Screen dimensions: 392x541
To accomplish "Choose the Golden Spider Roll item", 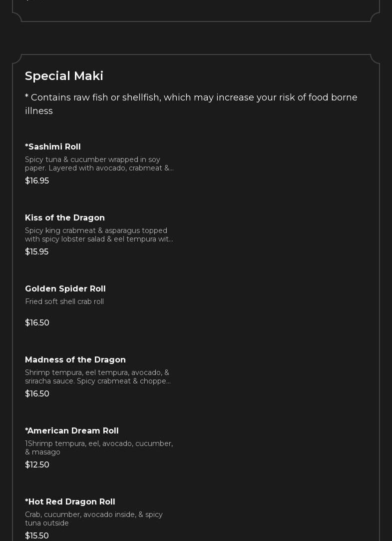I will 65,288.
